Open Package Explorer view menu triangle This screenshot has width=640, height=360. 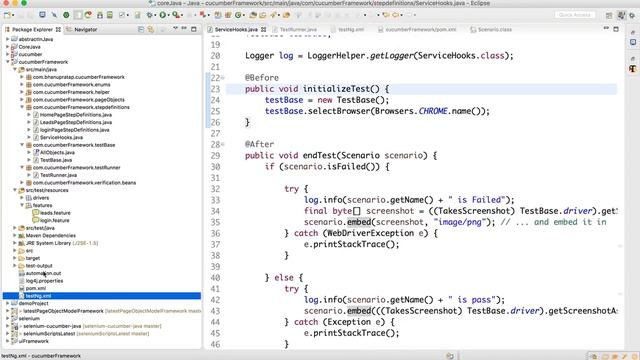[175, 29]
